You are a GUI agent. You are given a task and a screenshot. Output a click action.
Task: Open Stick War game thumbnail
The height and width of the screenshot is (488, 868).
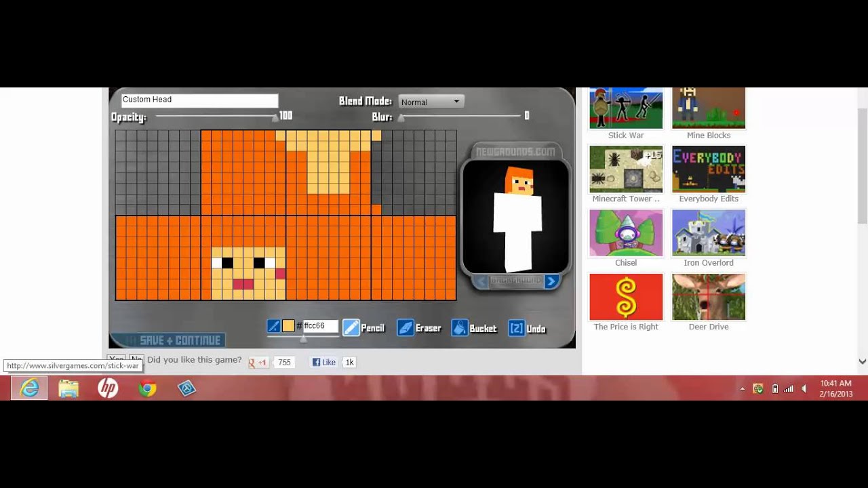(626, 108)
